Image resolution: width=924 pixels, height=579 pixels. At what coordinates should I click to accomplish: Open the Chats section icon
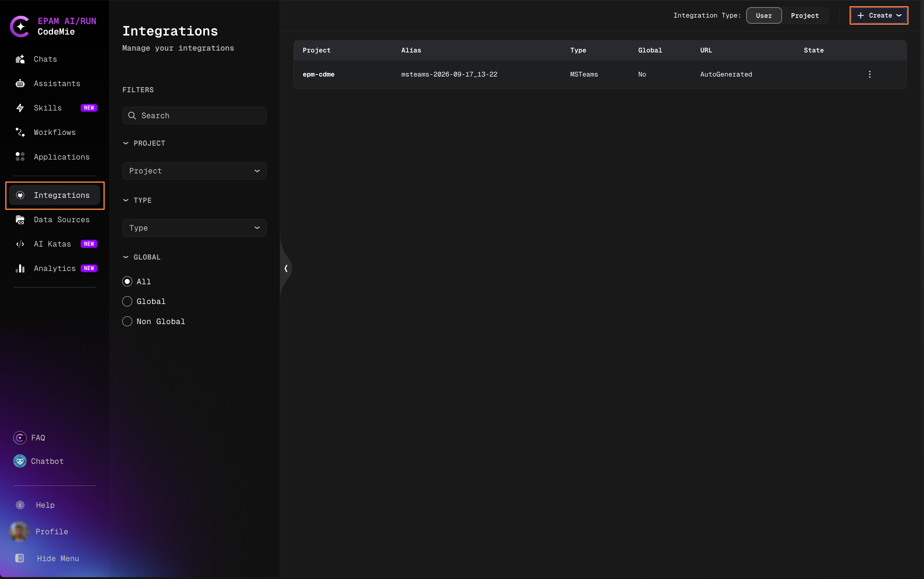pyautogui.click(x=20, y=59)
